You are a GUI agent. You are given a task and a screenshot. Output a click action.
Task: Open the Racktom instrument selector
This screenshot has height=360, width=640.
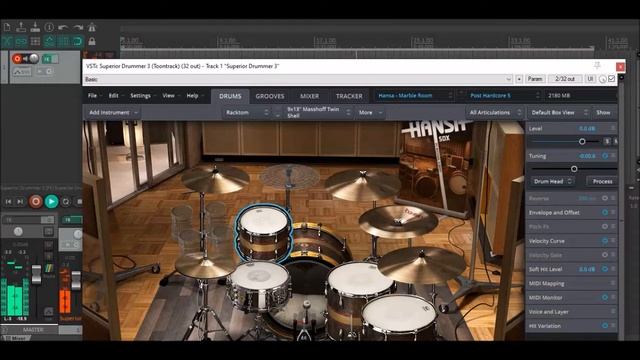[247, 113]
